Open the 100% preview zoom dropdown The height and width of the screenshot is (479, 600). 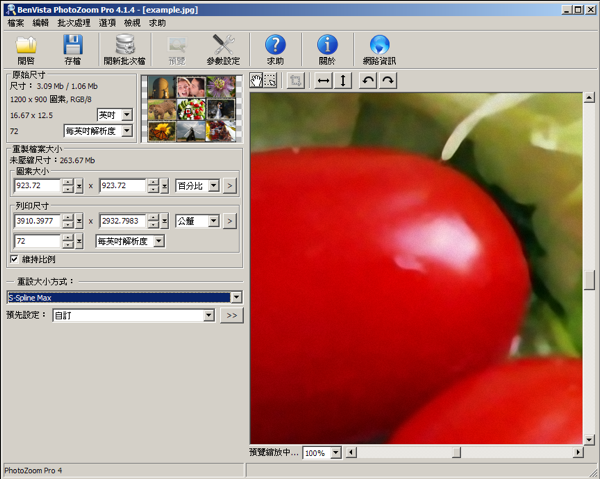tap(336, 453)
